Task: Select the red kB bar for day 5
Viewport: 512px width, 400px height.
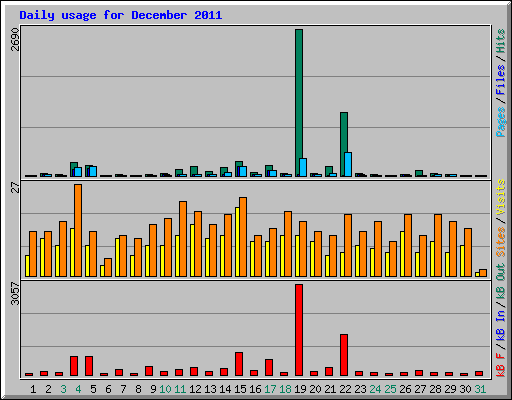Action: click(89, 366)
